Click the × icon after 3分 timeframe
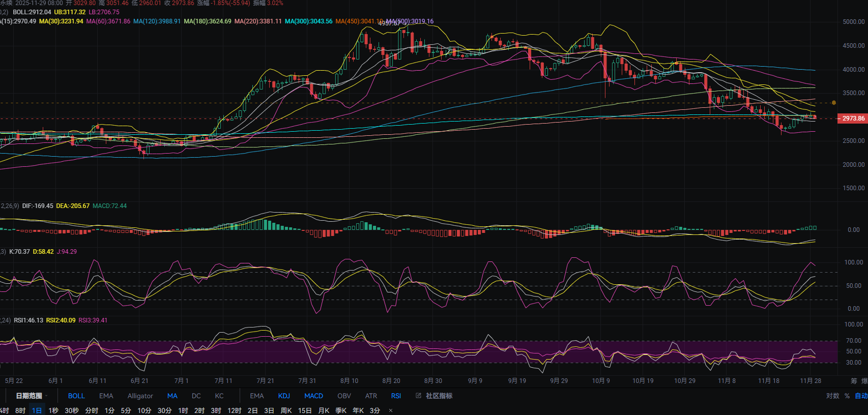868x415 pixels. (x=391, y=410)
